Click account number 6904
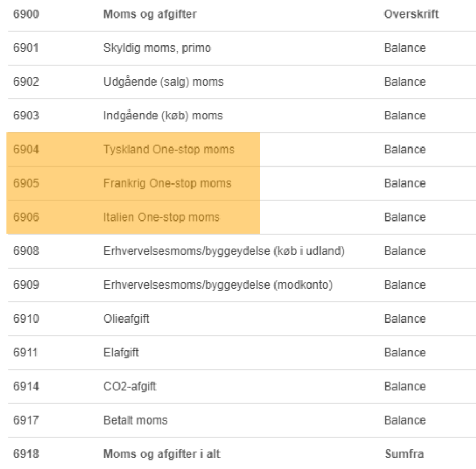This screenshot has height=469, width=476. [x=26, y=149]
